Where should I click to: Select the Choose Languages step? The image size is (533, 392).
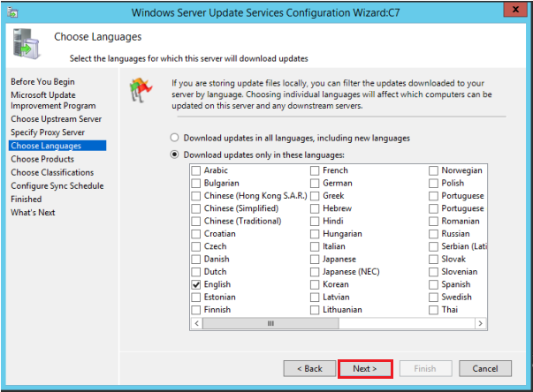click(x=57, y=146)
